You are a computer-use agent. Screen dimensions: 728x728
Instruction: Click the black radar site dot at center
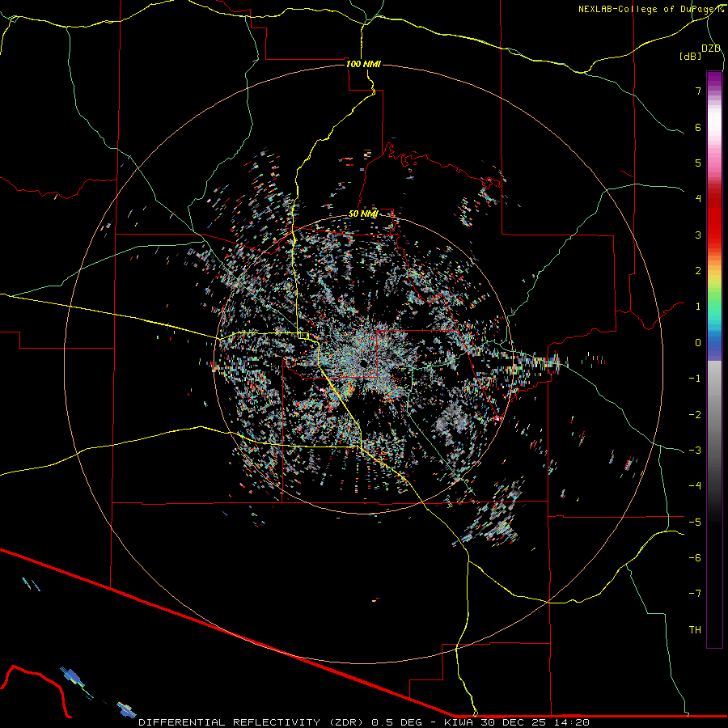pos(363,362)
